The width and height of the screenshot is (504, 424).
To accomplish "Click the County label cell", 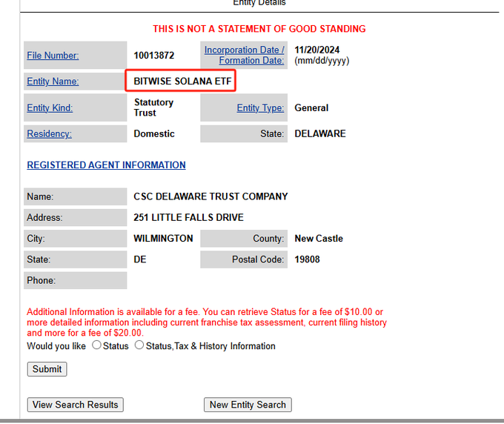I will (244, 239).
